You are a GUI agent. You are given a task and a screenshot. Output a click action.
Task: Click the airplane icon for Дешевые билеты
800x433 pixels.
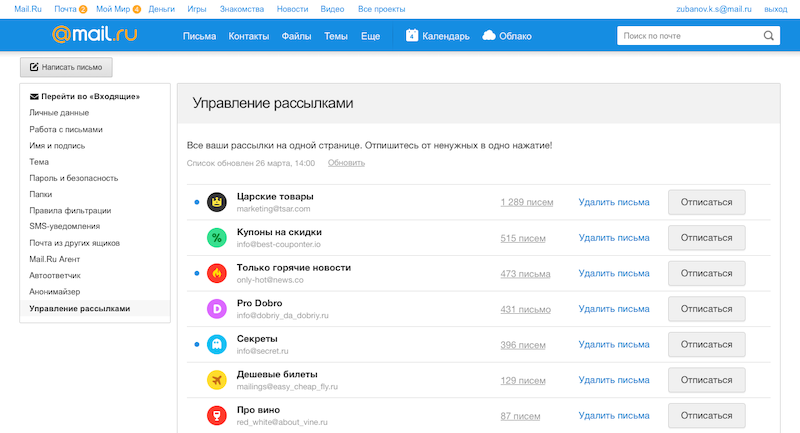[x=217, y=380]
